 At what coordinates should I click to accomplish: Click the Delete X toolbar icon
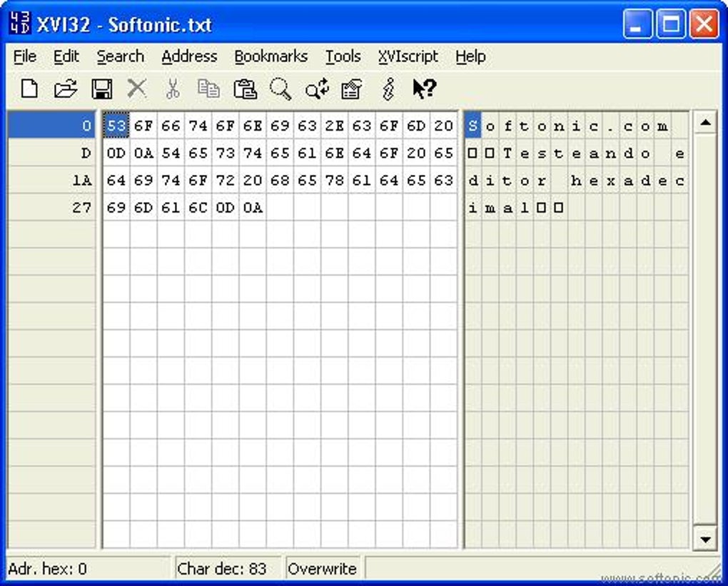137,89
